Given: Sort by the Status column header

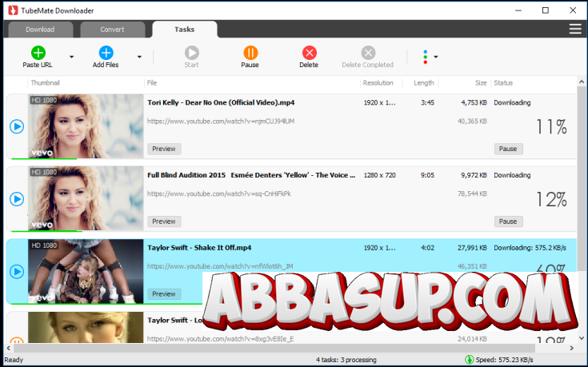Looking at the screenshot, I should point(503,83).
